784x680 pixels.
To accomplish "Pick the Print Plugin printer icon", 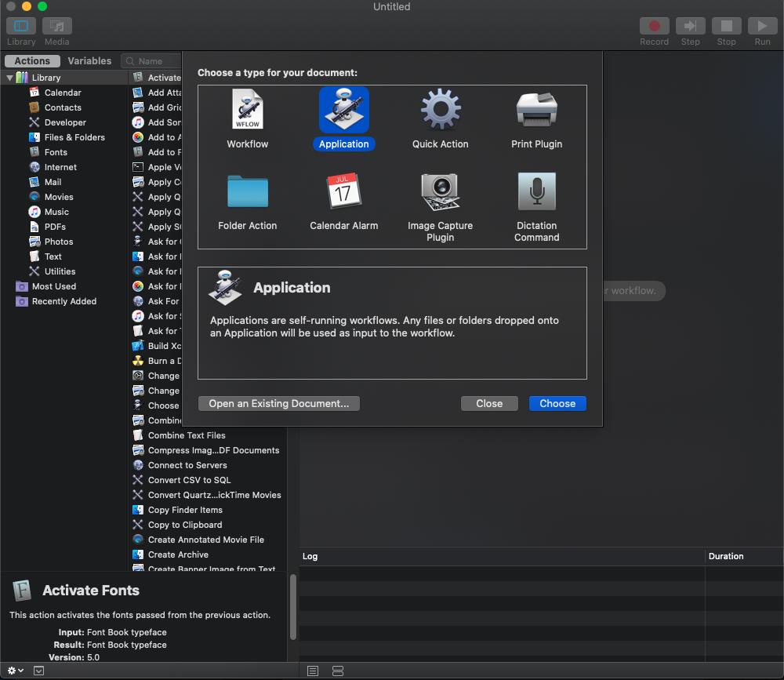I will tap(536, 110).
